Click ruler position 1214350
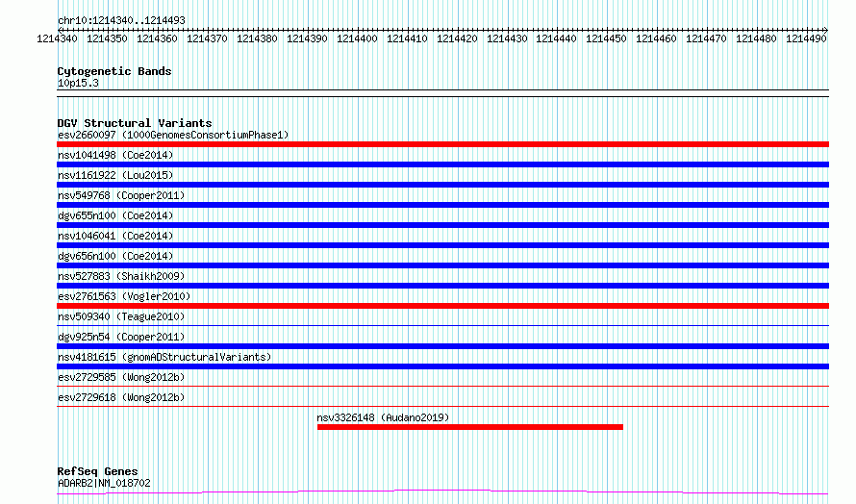The image size is (856, 504). (107, 38)
